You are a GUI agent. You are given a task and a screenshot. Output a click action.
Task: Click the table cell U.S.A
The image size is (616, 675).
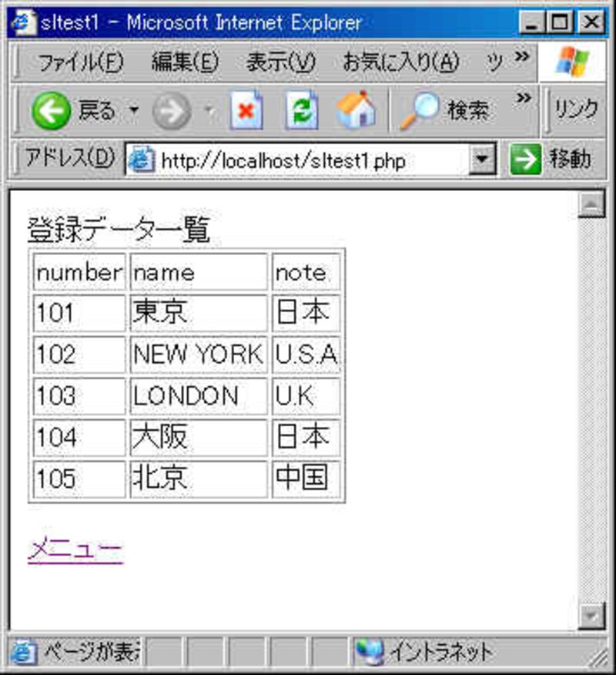pos(306,354)
